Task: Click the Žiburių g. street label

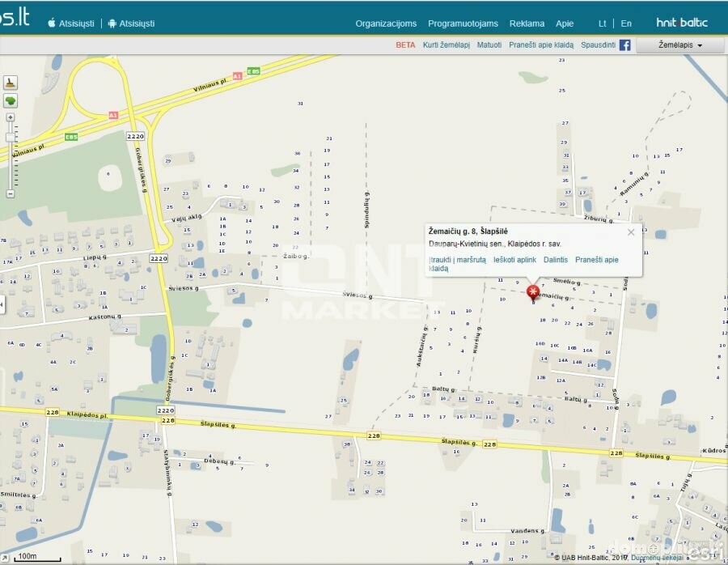Action: pyautogui.click(x=599, y=219)
